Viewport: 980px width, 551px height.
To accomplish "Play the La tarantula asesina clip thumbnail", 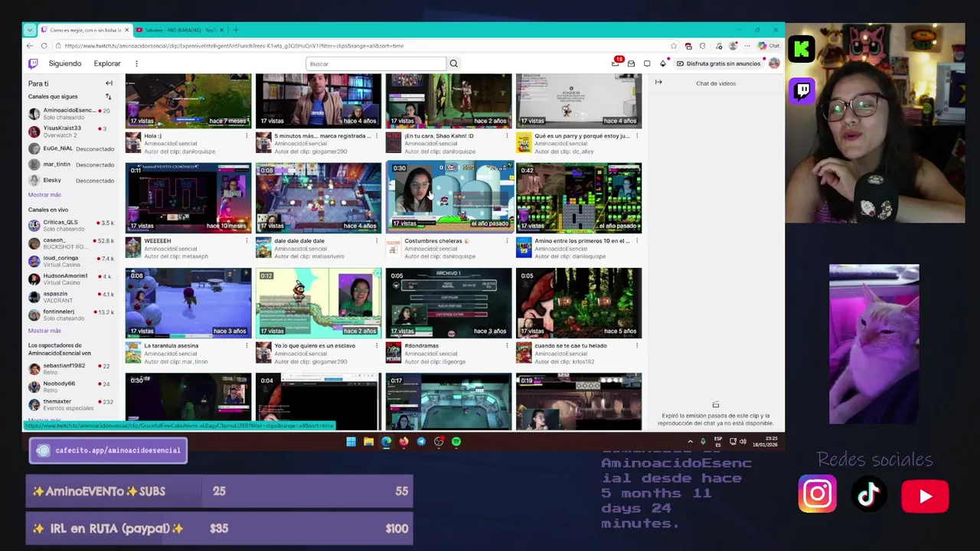I will click(188, 303).
